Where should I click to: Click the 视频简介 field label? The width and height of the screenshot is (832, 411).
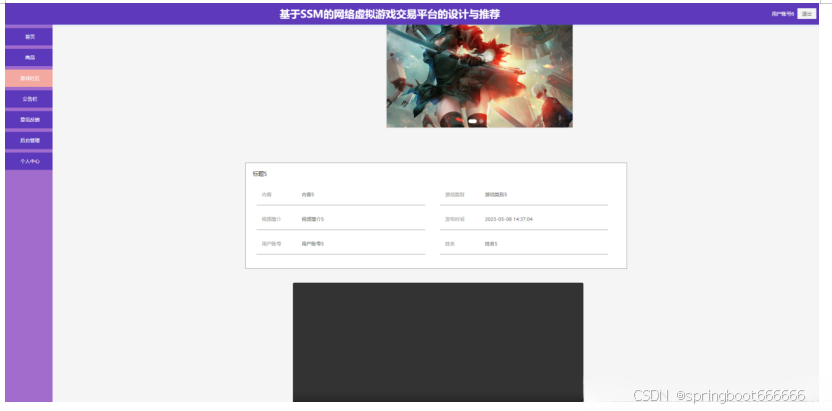tap(271, 219)
